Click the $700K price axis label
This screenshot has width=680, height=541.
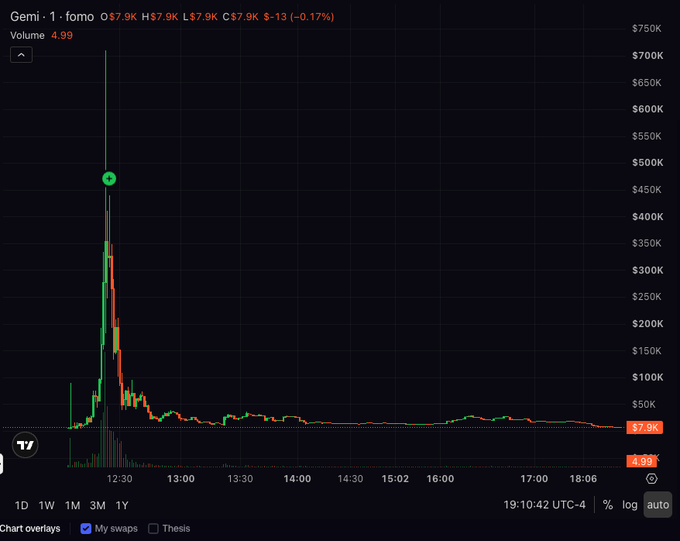point(647,56)
